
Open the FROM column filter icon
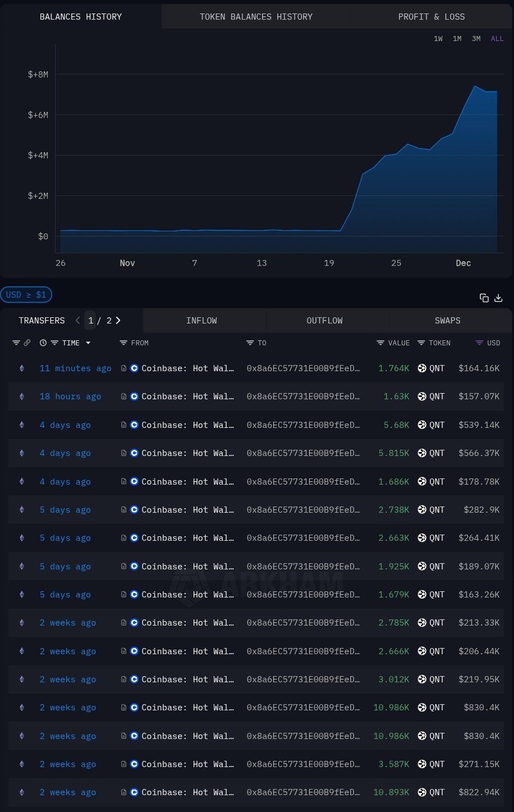pos(123,343)
